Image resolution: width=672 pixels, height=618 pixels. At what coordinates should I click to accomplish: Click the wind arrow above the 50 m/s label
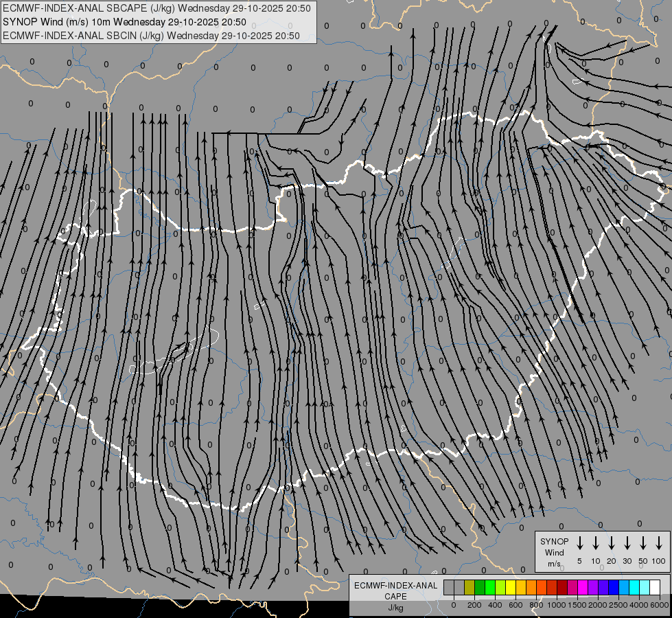[643, 542]
